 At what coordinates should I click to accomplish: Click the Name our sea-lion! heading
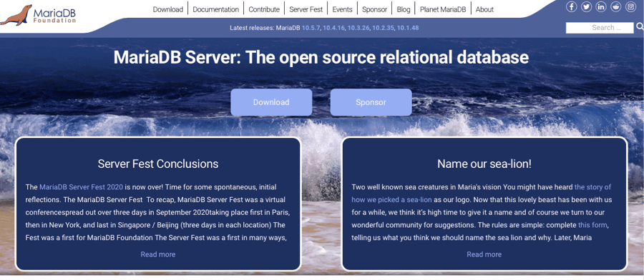click(484, 164)
